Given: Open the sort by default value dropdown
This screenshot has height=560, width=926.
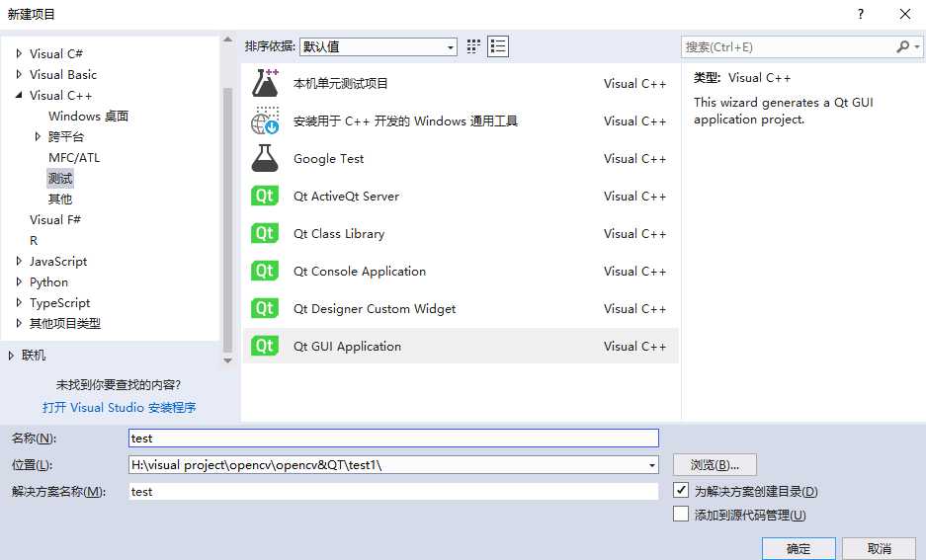Looking at the screenshot, I should tap(379, 46).
